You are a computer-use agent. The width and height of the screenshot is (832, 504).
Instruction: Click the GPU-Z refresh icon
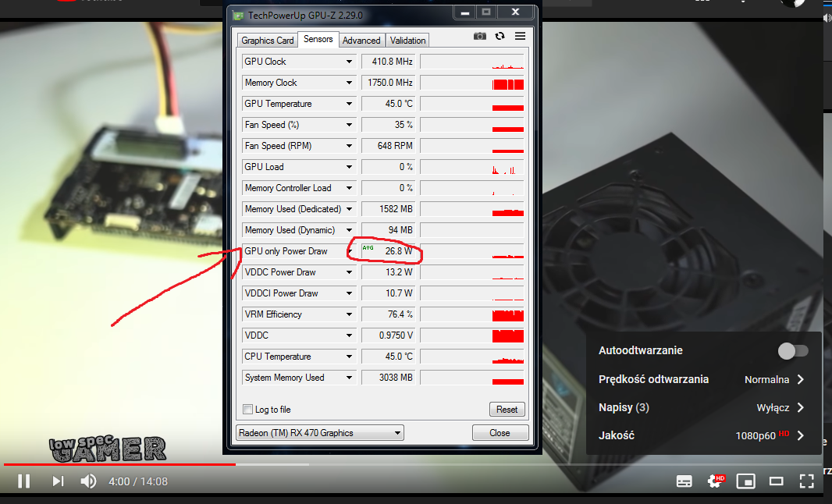[500, 36]
